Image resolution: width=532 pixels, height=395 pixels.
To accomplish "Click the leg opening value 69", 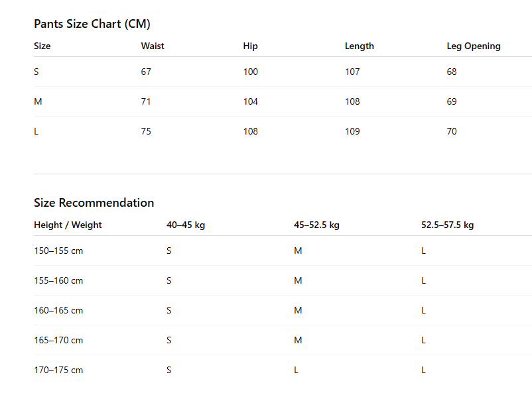I will (x=452, y=101).
